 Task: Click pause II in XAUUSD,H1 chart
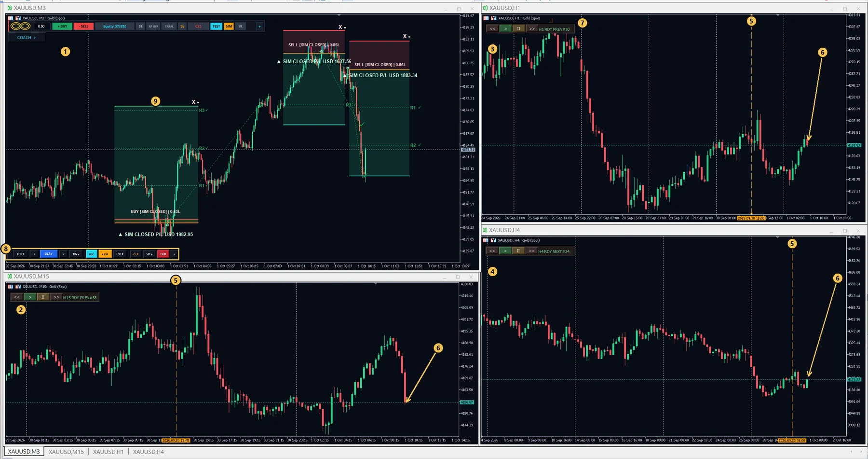click(518, 28)
